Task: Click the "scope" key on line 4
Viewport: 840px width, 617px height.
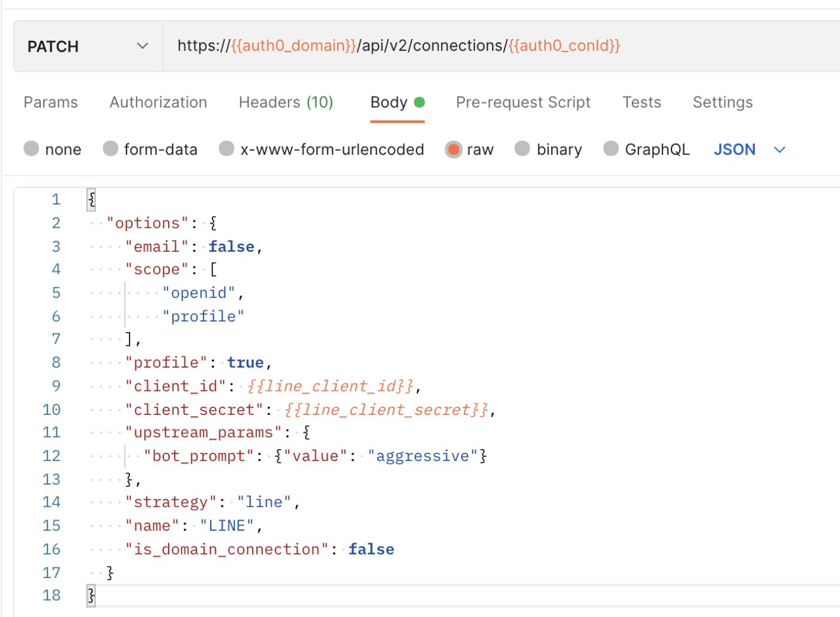Action: click(x=157, y=270)
